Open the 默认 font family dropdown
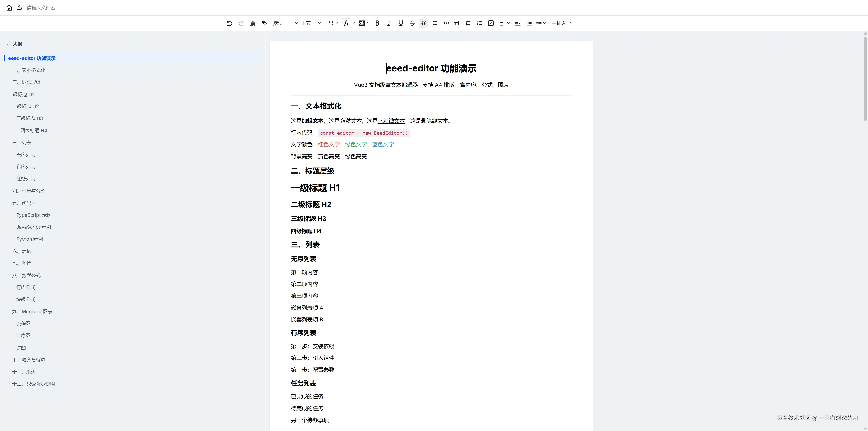This screenshot has width=868, height=431. tap(285, 23)
